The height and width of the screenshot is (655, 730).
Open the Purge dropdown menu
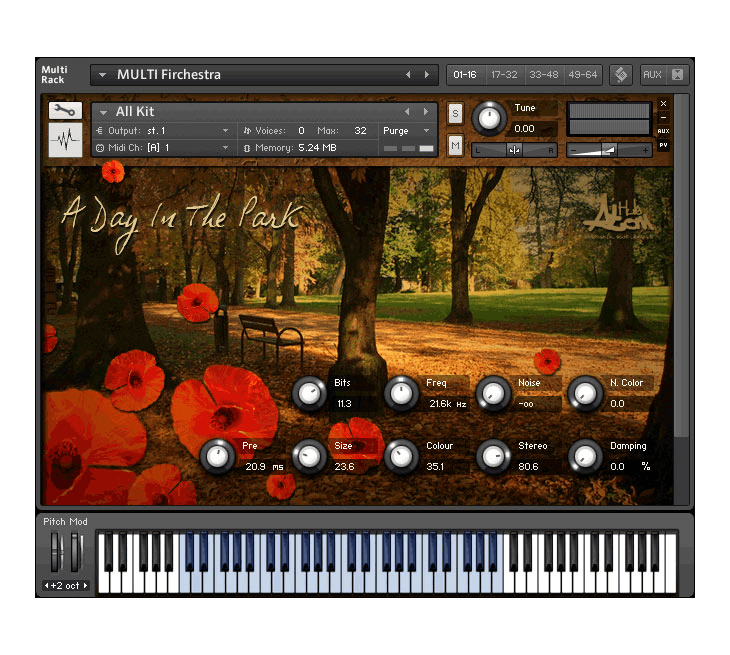(426, 131)
